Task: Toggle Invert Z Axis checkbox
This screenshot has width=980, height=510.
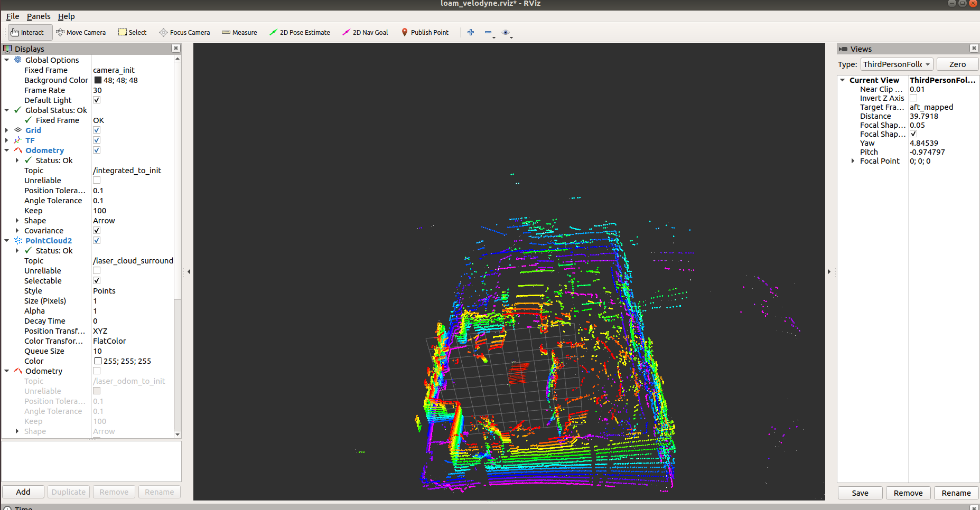Action: (913, 98)
